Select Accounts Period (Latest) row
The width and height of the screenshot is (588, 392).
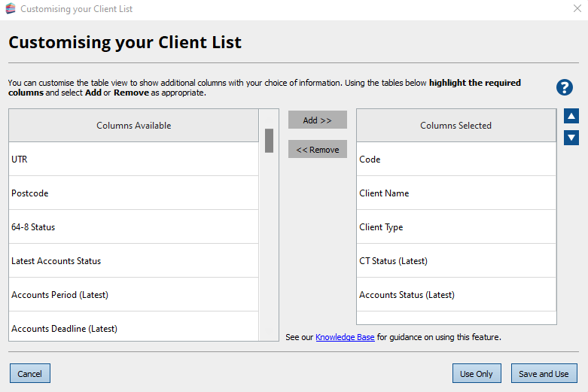tap(133, 295)
